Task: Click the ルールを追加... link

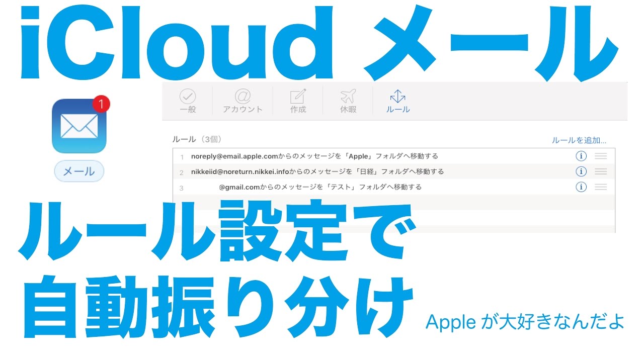Action: click(x=579, y=141)
